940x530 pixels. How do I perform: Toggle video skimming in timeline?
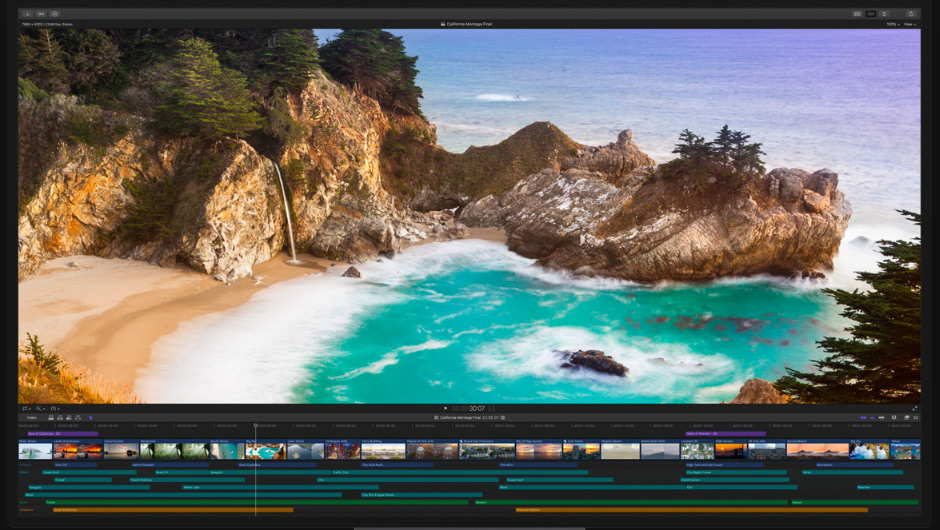pyautogui.click(x=863, y=417)
